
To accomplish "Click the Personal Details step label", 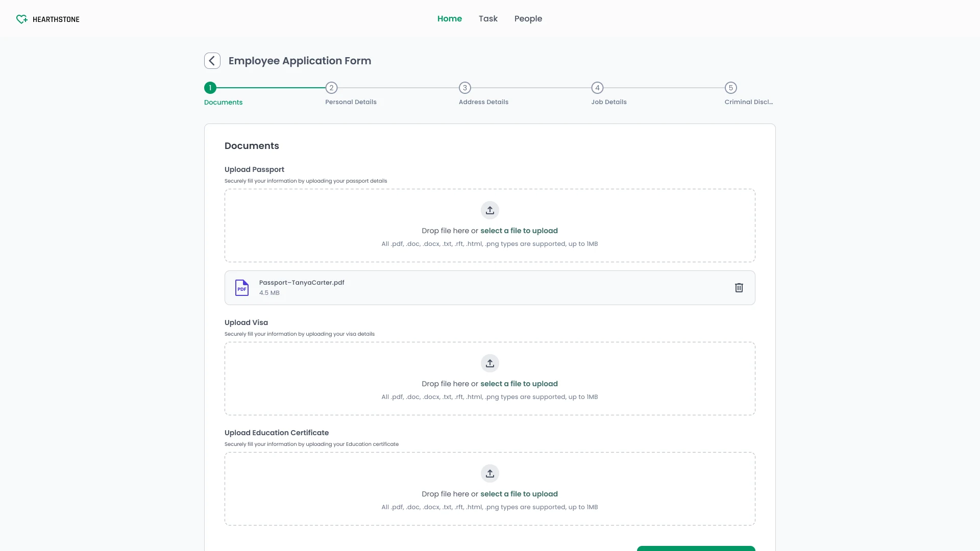I will click(x=351, y=102).
